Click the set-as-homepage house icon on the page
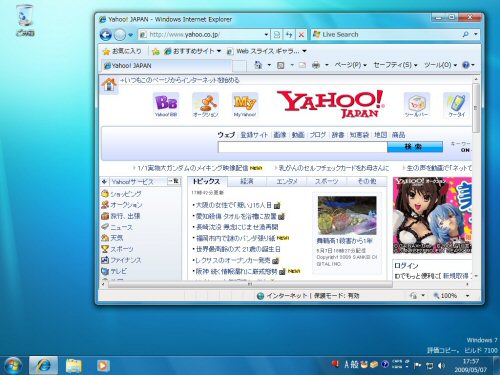Image resolution: width=500 pixels, height=375 pixels. [109, 84]
